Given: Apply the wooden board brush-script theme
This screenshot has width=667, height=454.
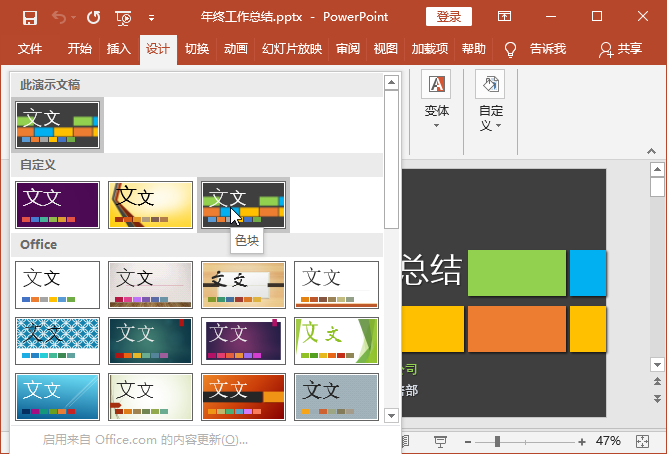Looking at the screenshot, I should 243,285.
